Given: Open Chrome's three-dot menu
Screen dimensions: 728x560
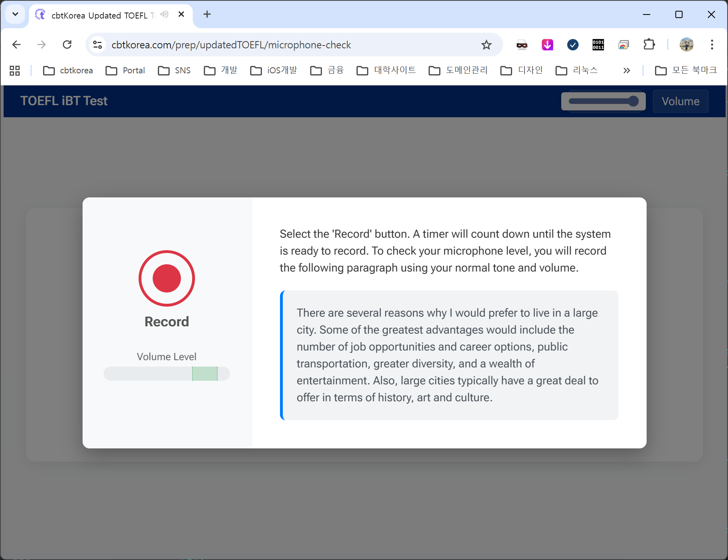Looking at the screenshot, I should point(712,45).
